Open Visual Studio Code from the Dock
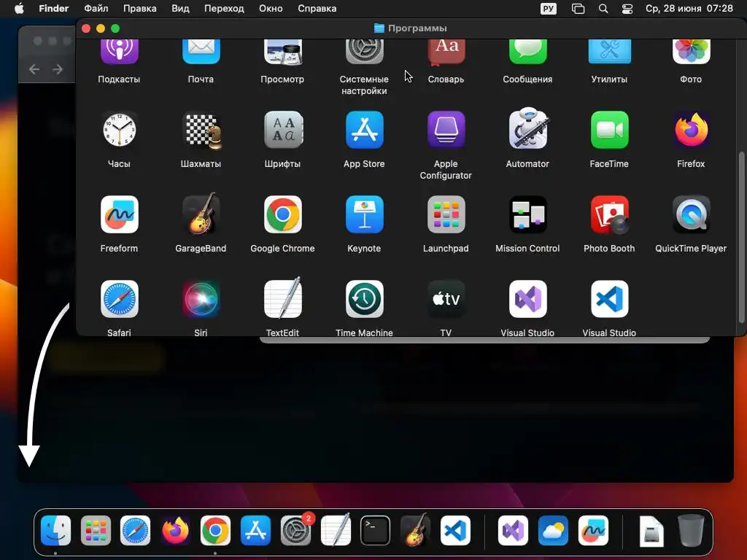The image size is (747, 560). tap(455, 530)
